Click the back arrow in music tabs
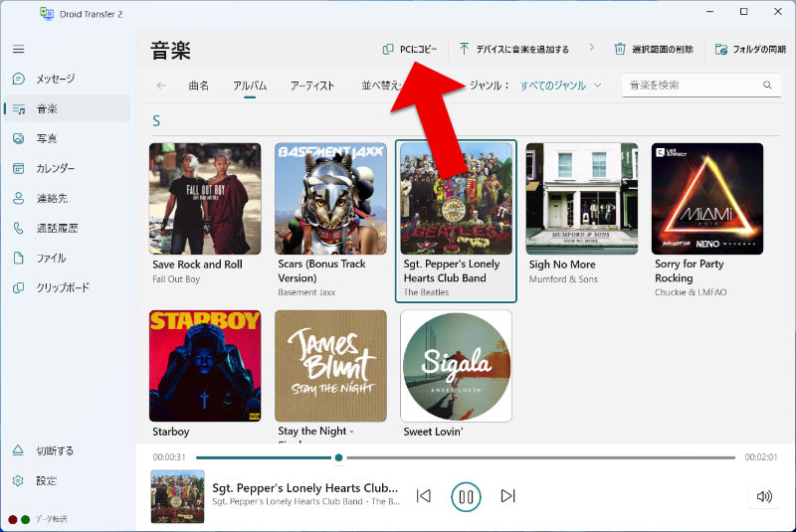Image resolution: width=796 pixels, height=532 pixels. 161,86
